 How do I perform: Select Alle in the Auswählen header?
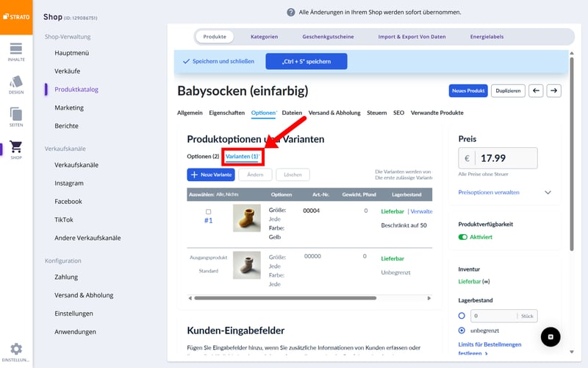(220, 194)
